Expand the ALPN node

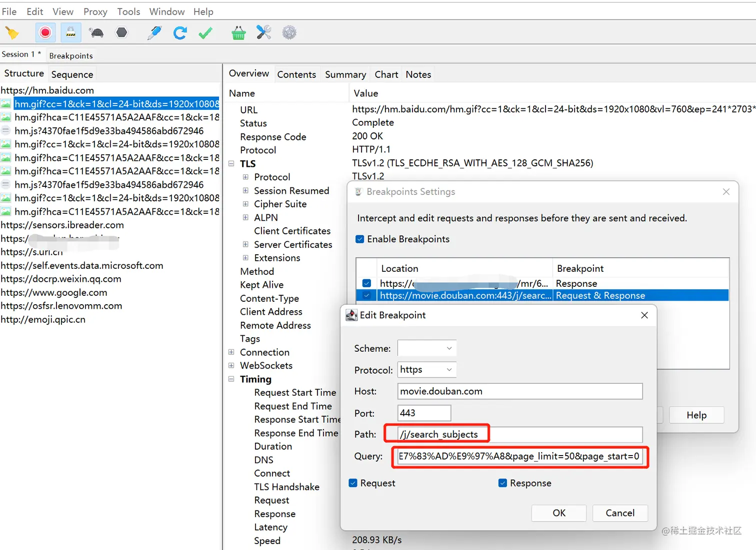click(245, 217)
